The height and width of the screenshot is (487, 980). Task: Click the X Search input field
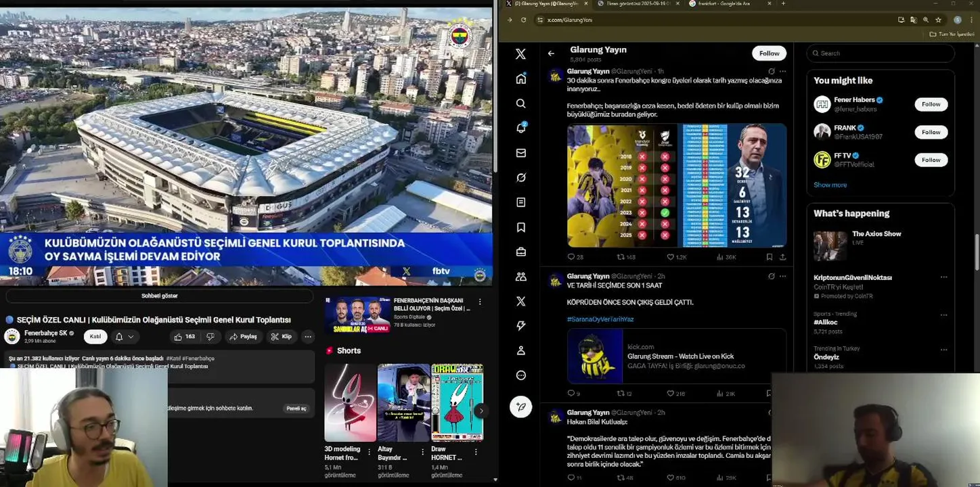coord(880,53)
